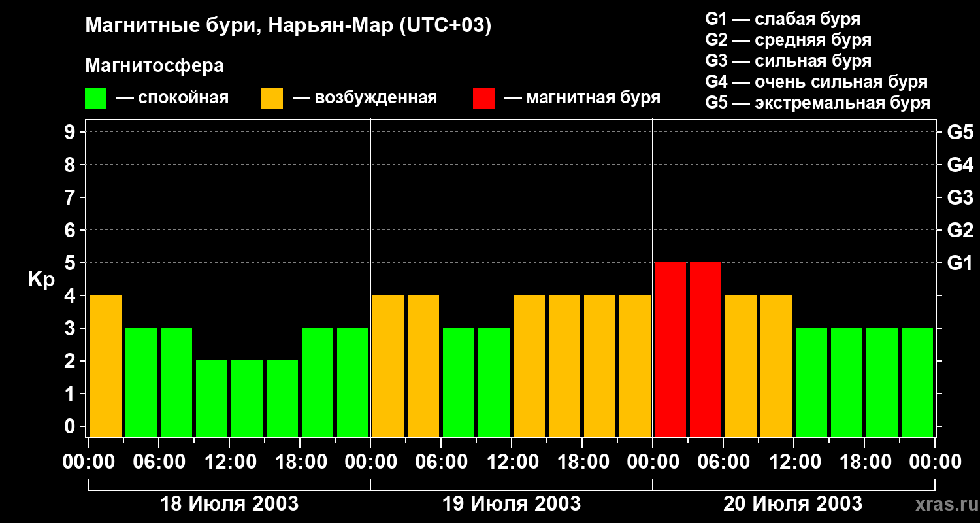Select the green Kp 3 bar at 06:00 on 19 July

[x=459, y=382]
